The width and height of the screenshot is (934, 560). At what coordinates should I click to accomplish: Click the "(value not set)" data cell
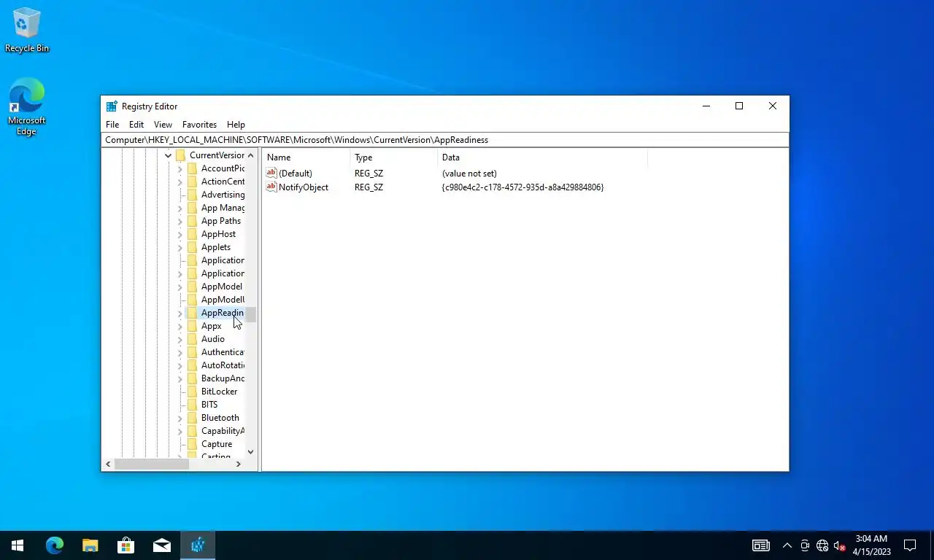pos(469,174)
